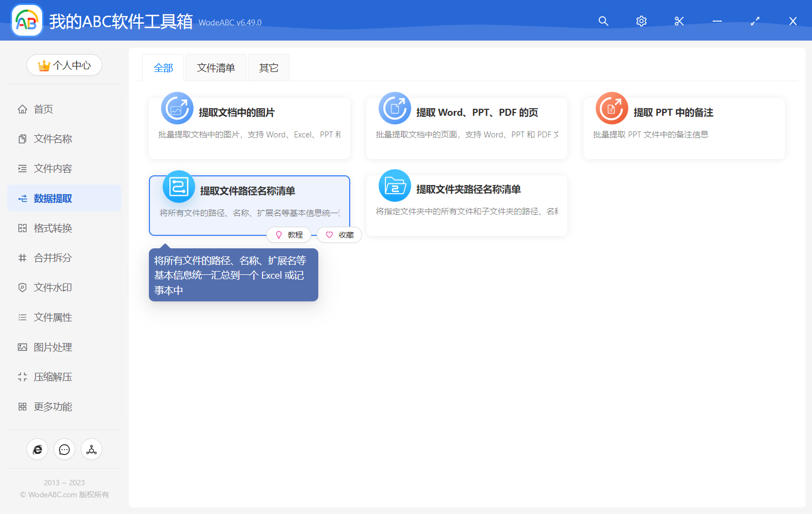Click the 教程 tutorial button
Viewport: 812px width, 514px height.
(289, 235)
